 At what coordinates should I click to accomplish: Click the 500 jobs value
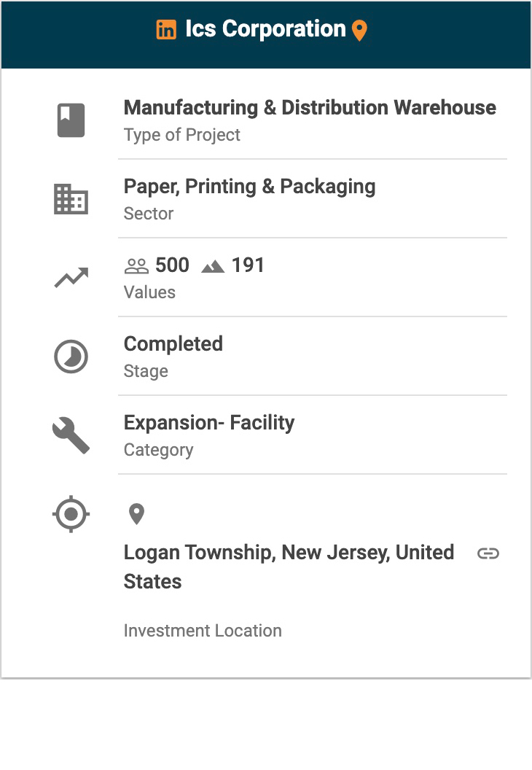click(x=172, y=265)
